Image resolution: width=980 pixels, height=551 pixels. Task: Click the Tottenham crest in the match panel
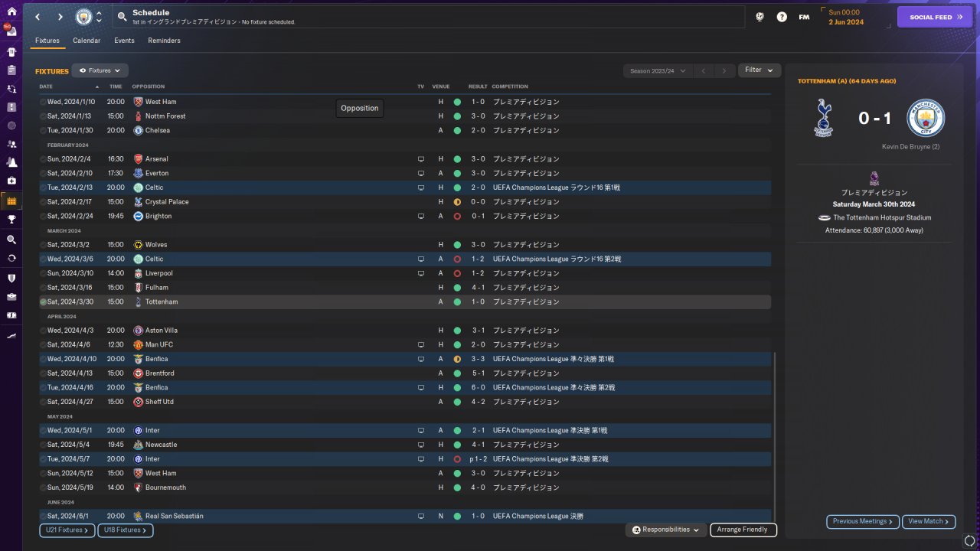pyautogui.click(x=824, y=118)
